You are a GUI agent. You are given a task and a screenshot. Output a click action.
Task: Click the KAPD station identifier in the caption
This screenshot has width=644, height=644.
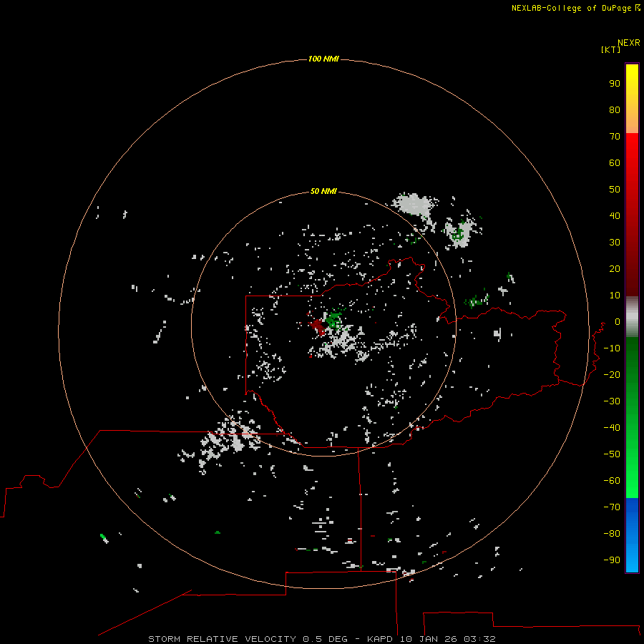point(381,639)
